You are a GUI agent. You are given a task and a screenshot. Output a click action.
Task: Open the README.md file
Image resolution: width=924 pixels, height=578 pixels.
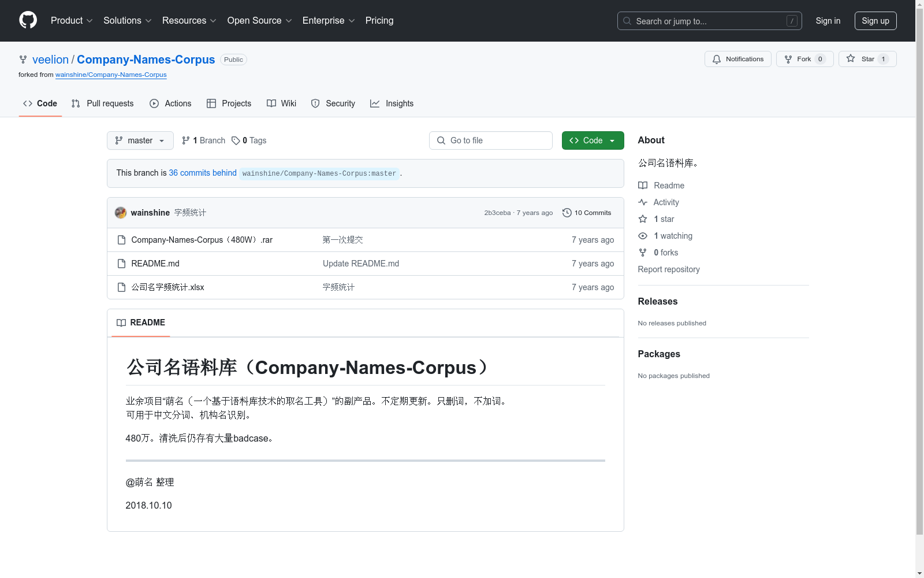click(x=155, y=264)
